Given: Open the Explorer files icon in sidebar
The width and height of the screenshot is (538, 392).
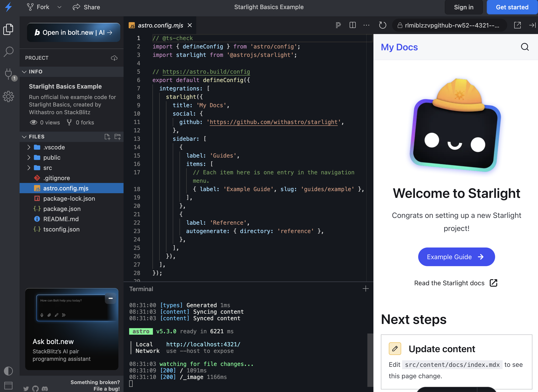Looking at the screenshot, I should point(8,29).
